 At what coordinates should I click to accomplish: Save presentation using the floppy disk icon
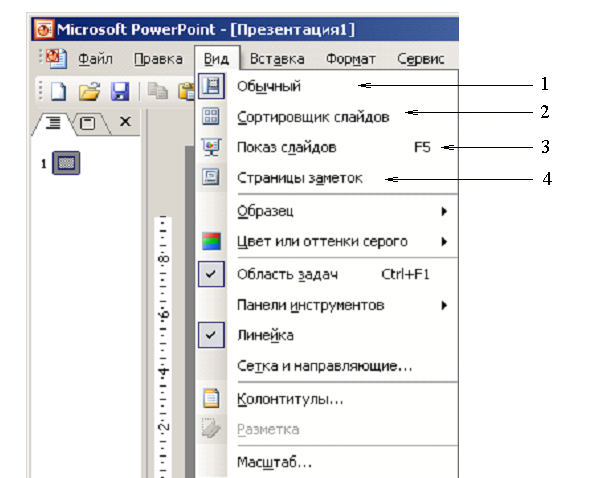120,92
